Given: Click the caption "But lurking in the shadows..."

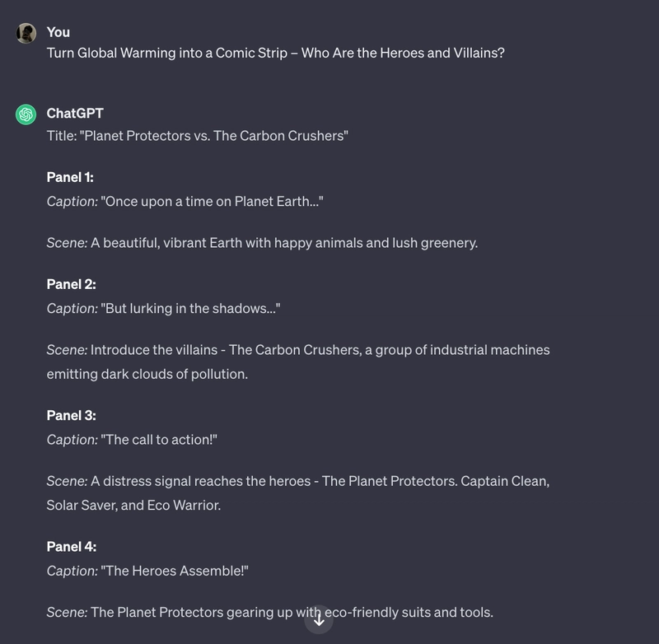Looking at the screenshot, I should pos(163,308).
